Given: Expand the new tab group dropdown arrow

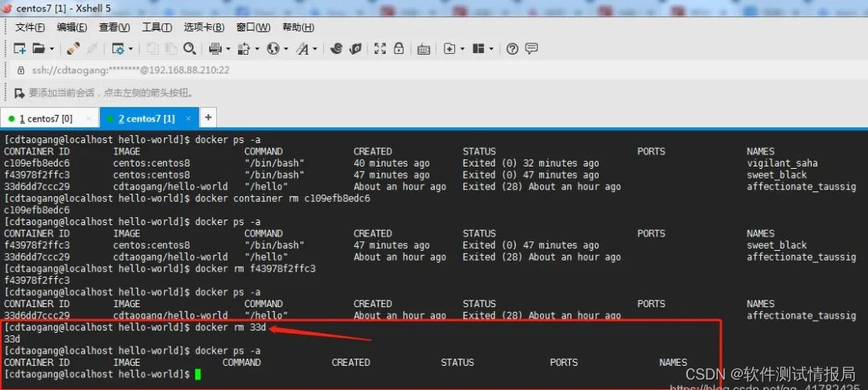Looking at the screenshot, I should coord(462,49).
